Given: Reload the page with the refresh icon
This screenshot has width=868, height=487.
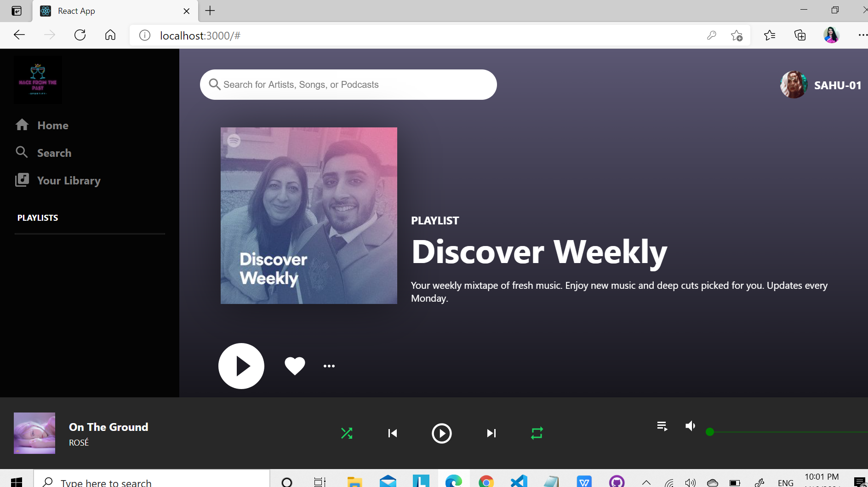Looking at the screenshot, I should point(80,35).
